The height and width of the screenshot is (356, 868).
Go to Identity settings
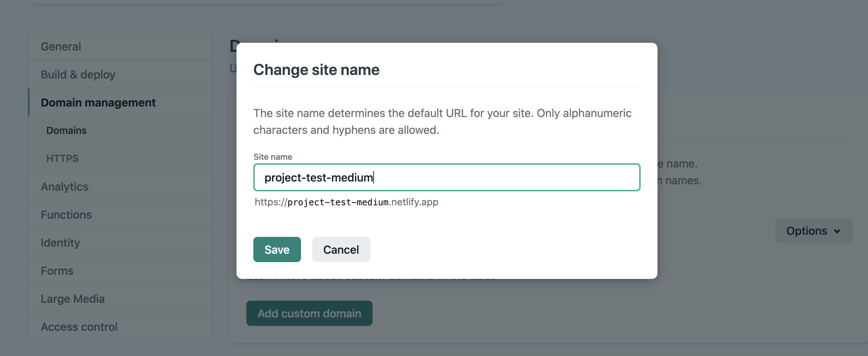pos(60,242)
